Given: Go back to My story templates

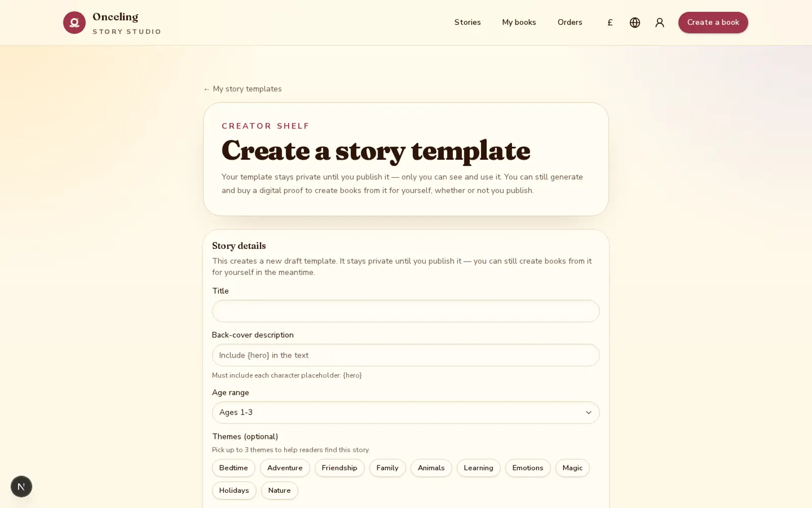Looking at the screenshot, I should coord(243,89).
